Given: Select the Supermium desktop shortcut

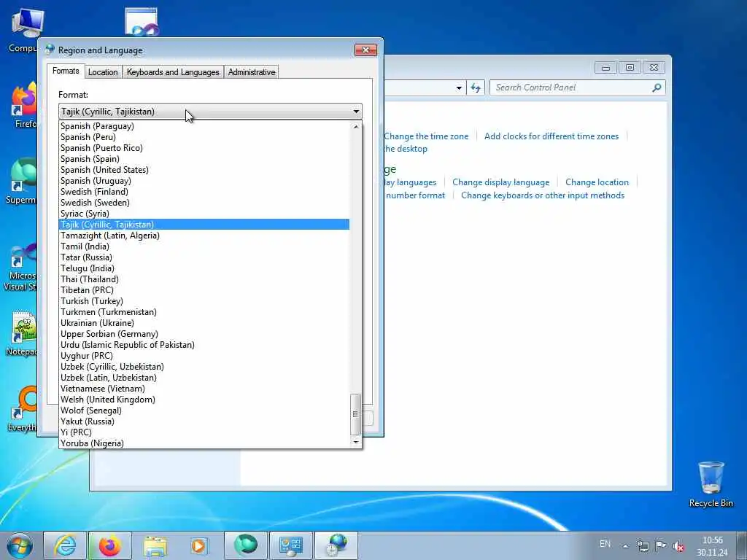Looking at the screenshot, I should [x=21, y=181].
